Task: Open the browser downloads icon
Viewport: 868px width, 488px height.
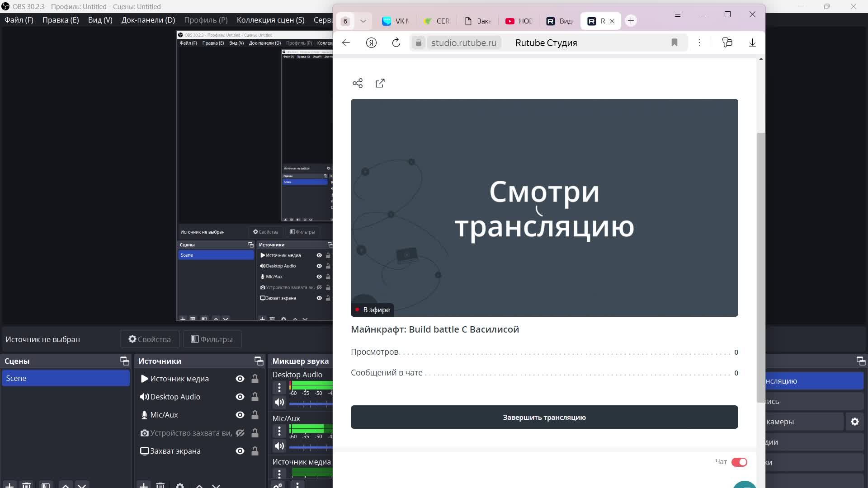Action: click(752, 42)
